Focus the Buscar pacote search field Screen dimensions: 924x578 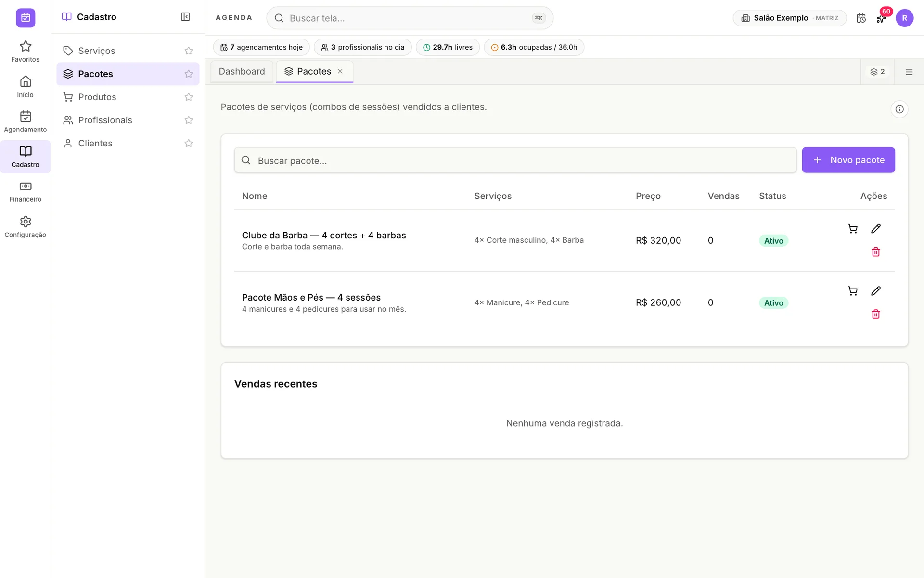pyautogui.click(x=515, y=160)
